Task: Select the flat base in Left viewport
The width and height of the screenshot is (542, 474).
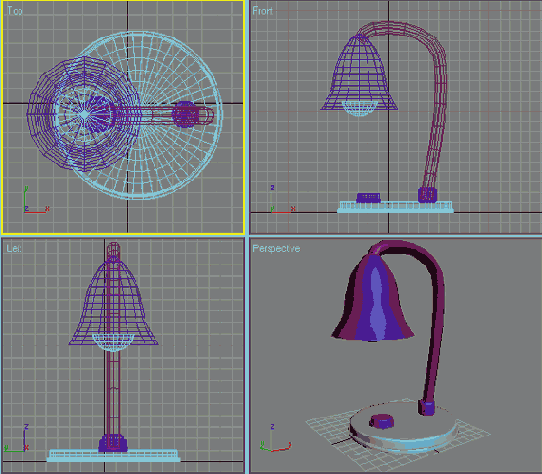Action: pos(113,456)
